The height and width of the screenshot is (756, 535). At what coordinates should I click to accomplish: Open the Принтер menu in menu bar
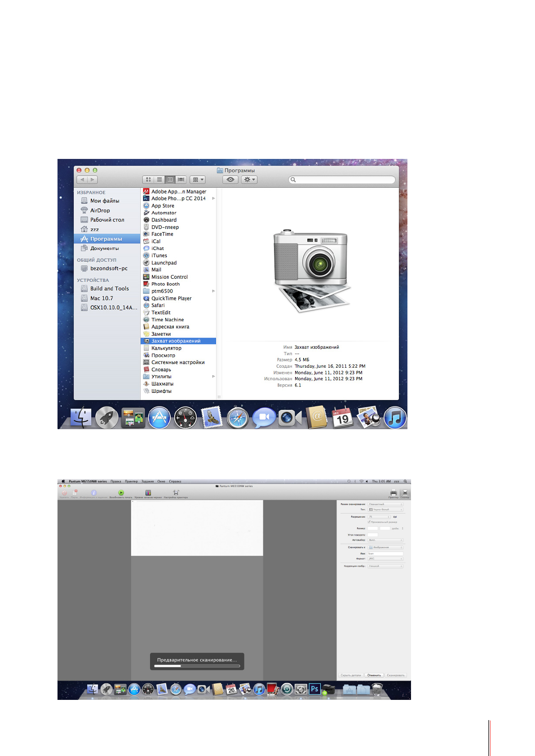pos(131,481)
